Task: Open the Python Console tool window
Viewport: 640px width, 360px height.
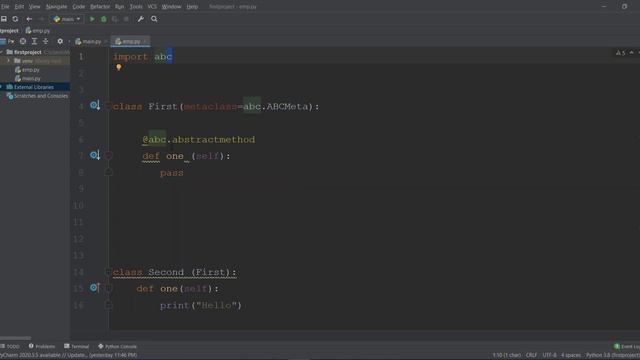Action: click(x=117, y=346)
